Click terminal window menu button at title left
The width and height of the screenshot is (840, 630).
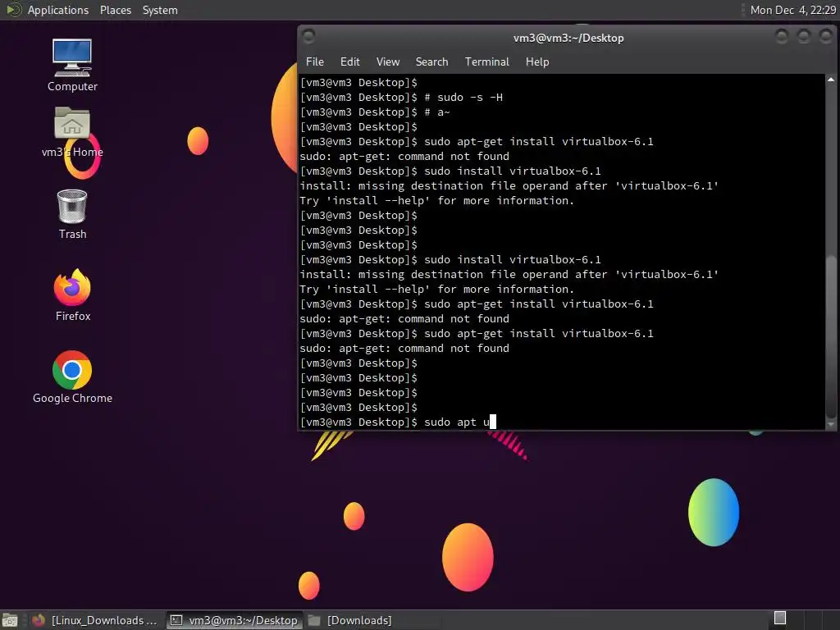pos(308,36)
